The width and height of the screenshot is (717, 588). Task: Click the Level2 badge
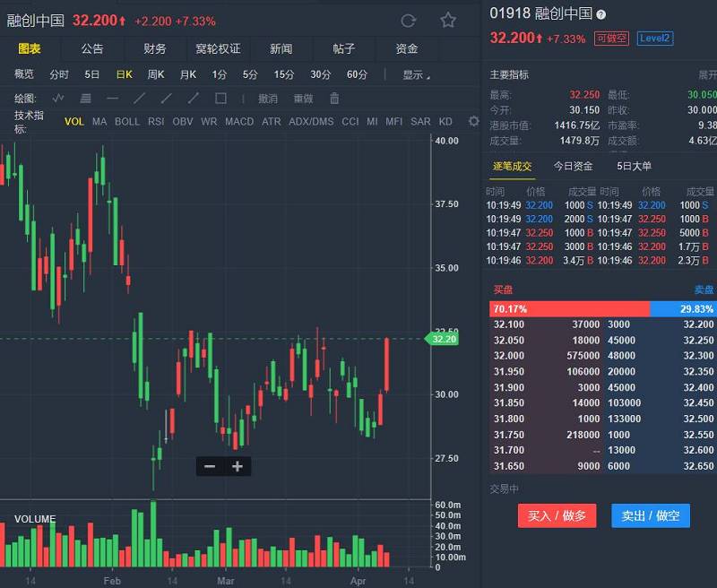click(x=655, y=38)
